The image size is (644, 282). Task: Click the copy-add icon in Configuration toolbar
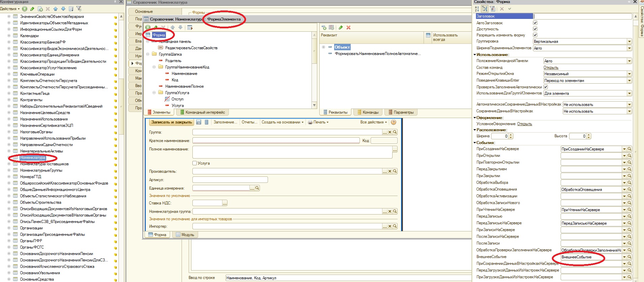(40, 9)
